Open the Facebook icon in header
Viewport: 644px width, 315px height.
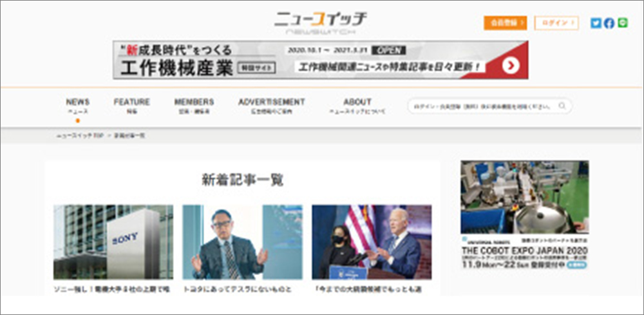tap(609, 23)
